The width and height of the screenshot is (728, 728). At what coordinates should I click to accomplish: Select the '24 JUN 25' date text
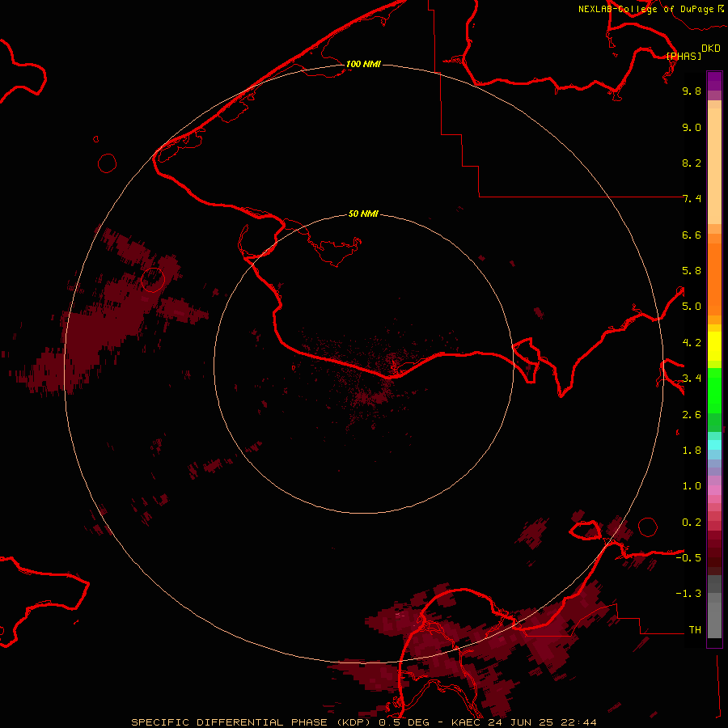click(x=523, y=722)
